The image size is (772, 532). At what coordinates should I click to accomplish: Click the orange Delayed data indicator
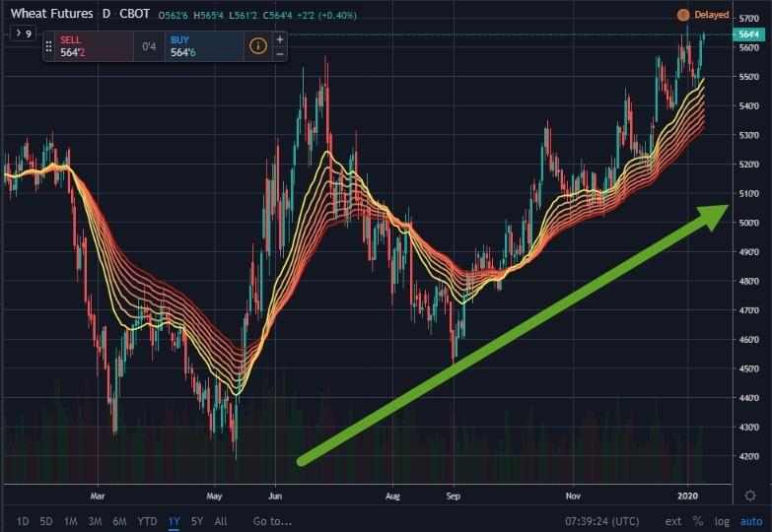704,15
